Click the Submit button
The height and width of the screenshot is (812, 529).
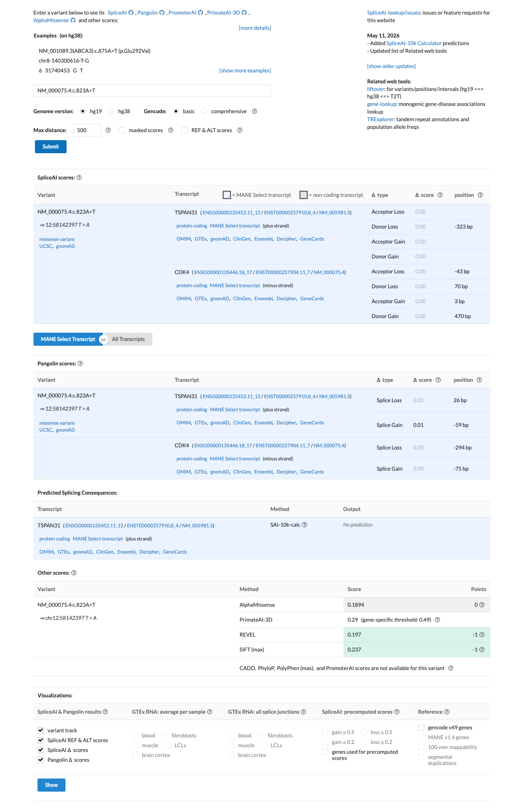51,147
